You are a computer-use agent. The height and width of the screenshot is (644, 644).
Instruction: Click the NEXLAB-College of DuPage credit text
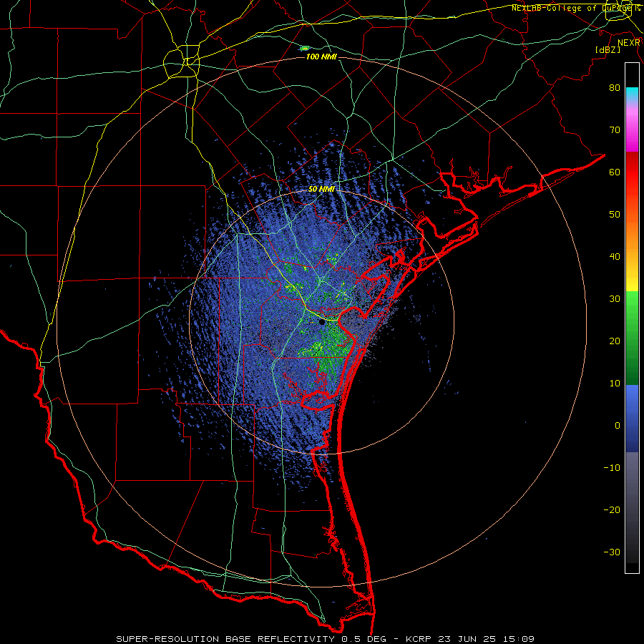(575, 8)
